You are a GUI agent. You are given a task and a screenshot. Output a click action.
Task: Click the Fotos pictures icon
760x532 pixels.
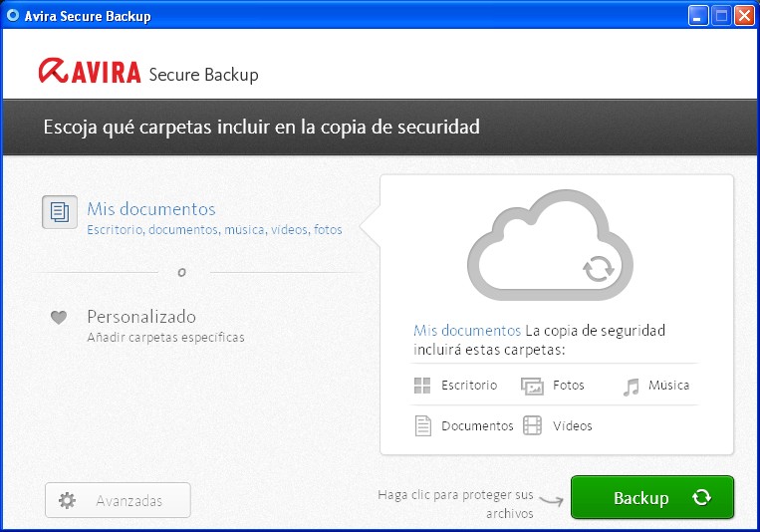coord(532,386)
